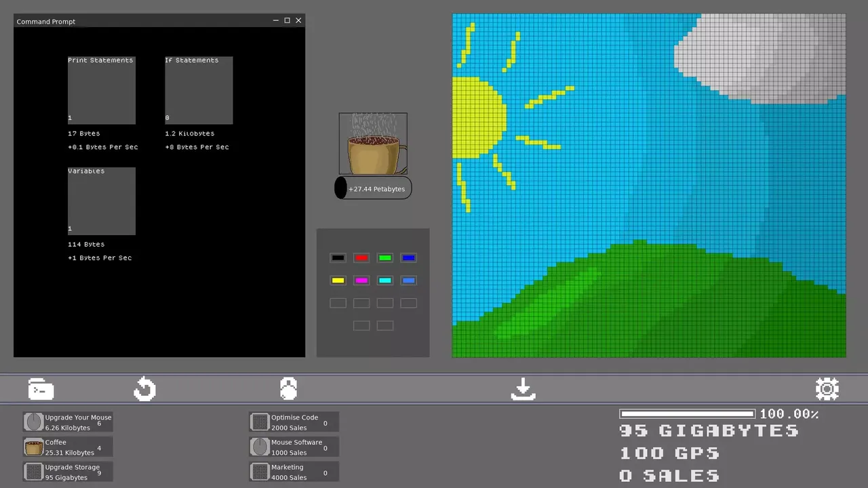Pick the yellow color swatch
Image resolution: width=868 pixels, height=488 pixels.
tap(338, 281)
